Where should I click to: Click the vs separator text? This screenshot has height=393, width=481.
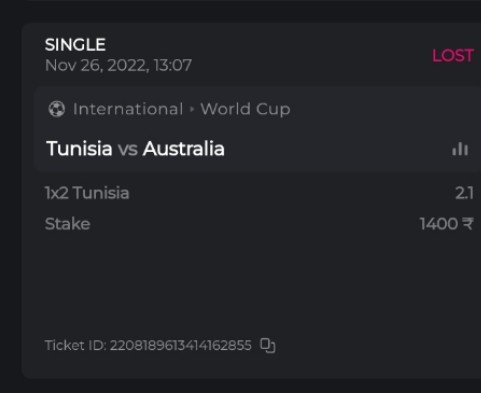[x=128, y=149]
